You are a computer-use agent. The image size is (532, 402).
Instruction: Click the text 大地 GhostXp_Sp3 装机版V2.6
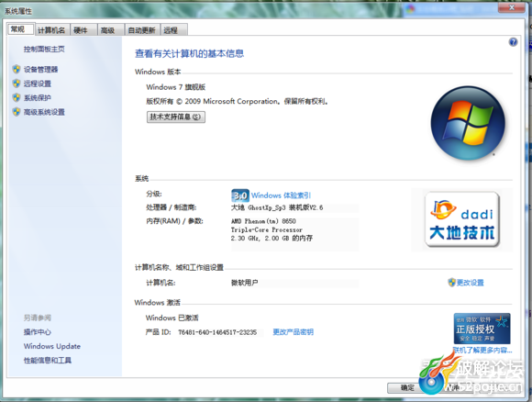[277, 207]
